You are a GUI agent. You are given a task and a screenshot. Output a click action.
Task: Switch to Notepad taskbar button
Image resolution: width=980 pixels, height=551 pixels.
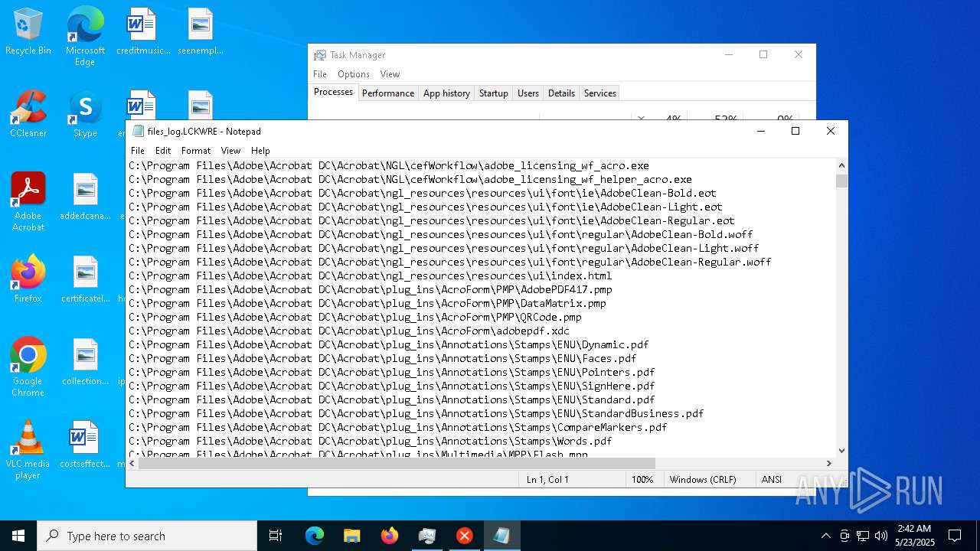point(501,536)
